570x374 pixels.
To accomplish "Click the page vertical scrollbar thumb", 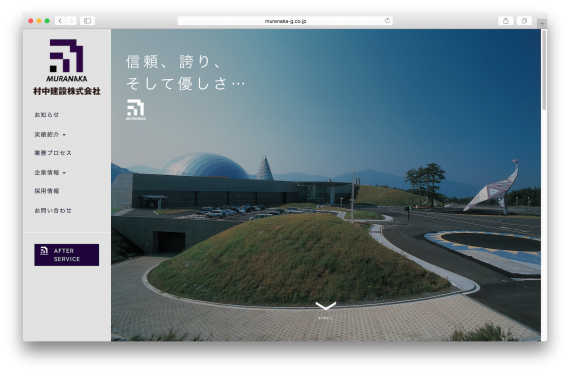I will pos(544,69).
